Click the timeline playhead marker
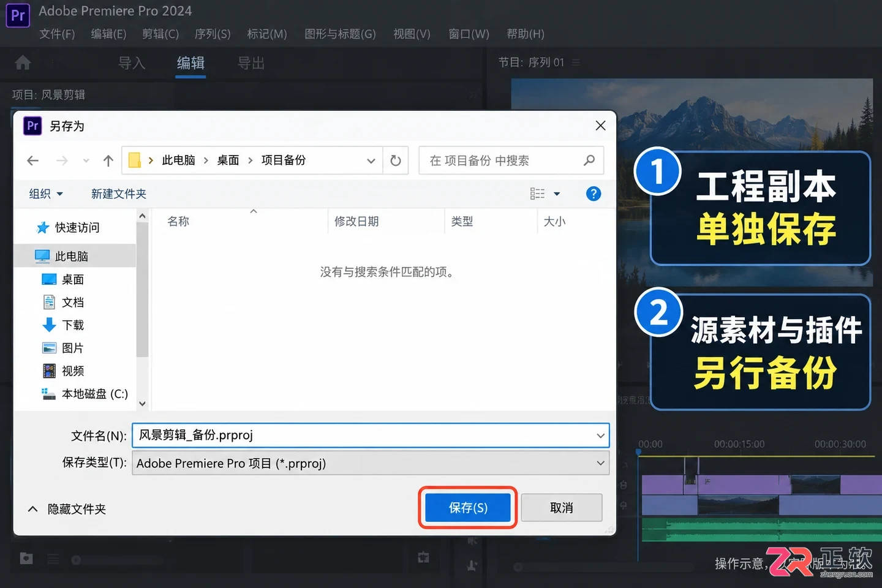Screen dimensions: 882x588 (x=638, y=452)
